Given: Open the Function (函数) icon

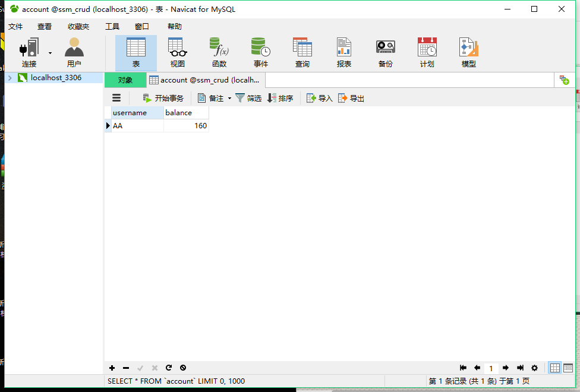Looking at the screenshot, I should [219, 48].
